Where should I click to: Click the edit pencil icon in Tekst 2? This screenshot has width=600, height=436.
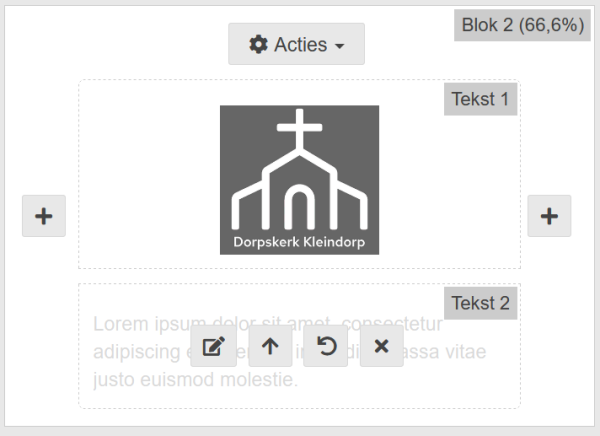(x=213, y=346)
